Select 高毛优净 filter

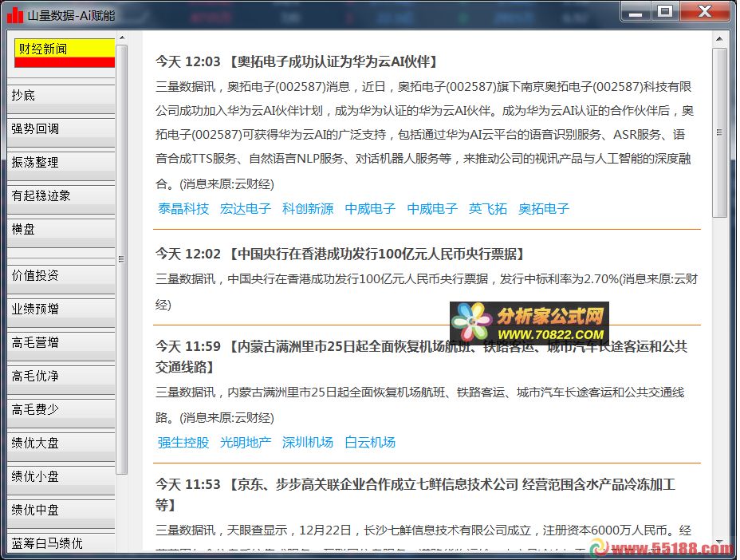point(61,380)
